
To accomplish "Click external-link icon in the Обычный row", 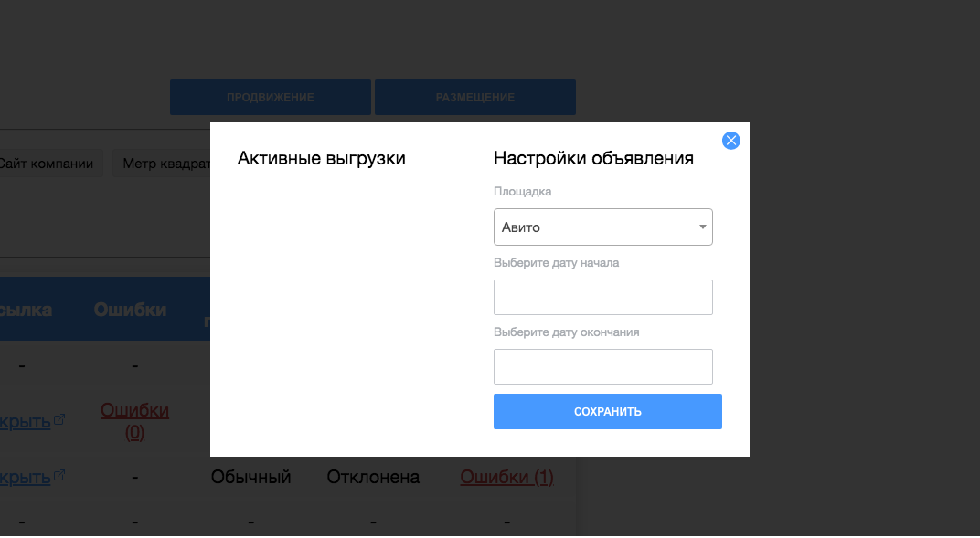I will coord(60,476).
